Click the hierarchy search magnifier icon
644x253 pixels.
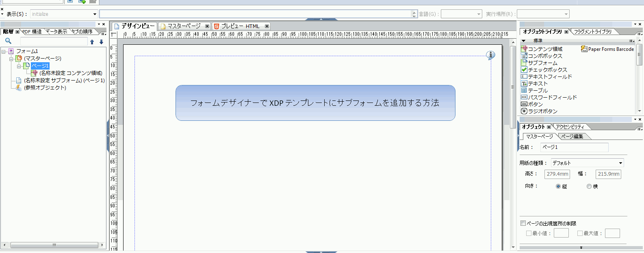[x=8, y=41]
